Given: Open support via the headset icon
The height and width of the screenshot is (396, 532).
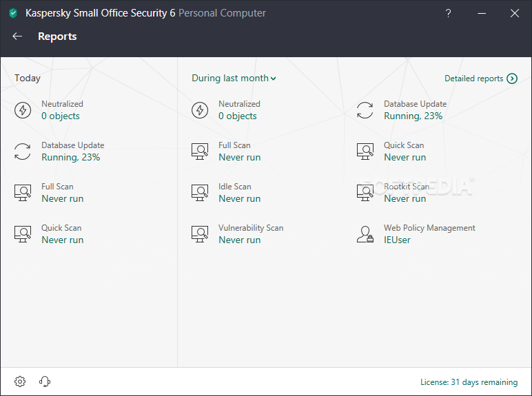Looking at the screenshot, I should click(45, 382).
